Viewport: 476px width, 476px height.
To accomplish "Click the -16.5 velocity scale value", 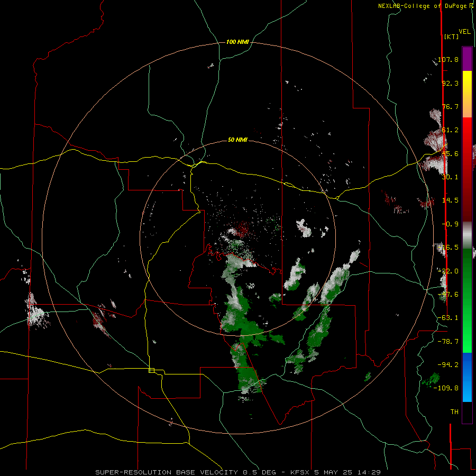I will click(448, 248).
